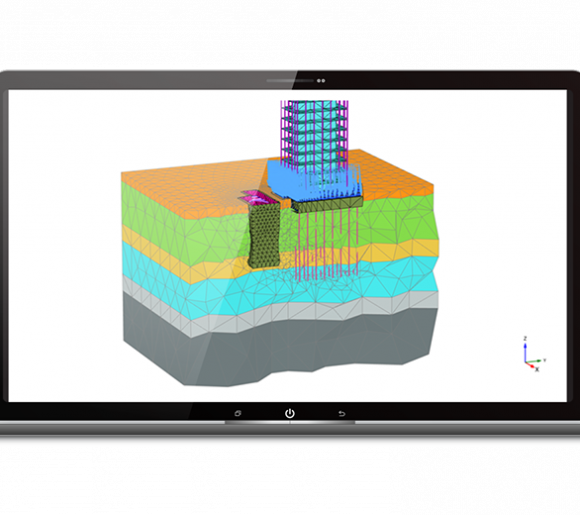Select the magenta strut in the excavation

[259, 199]
